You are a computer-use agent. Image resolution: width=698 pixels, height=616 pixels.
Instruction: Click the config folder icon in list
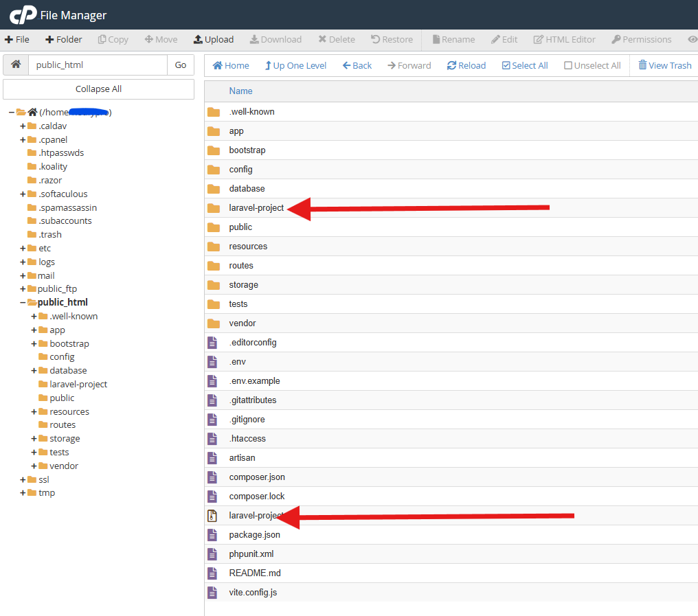click(x=214, y=170)
